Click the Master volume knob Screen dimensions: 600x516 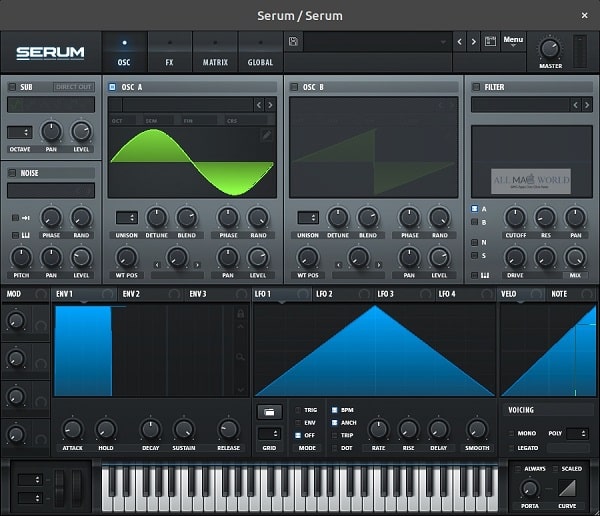(550, 49)
